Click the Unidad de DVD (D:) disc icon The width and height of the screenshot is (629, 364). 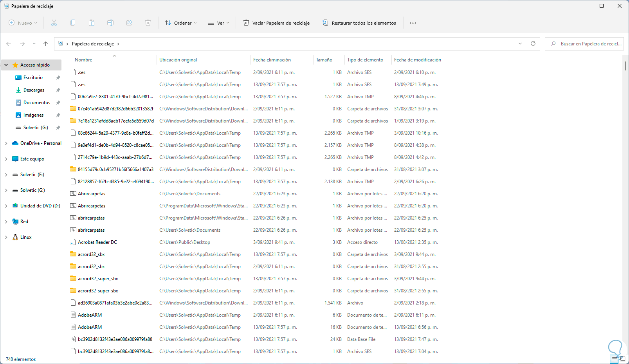pyautogui.click(x=15, y=206)
